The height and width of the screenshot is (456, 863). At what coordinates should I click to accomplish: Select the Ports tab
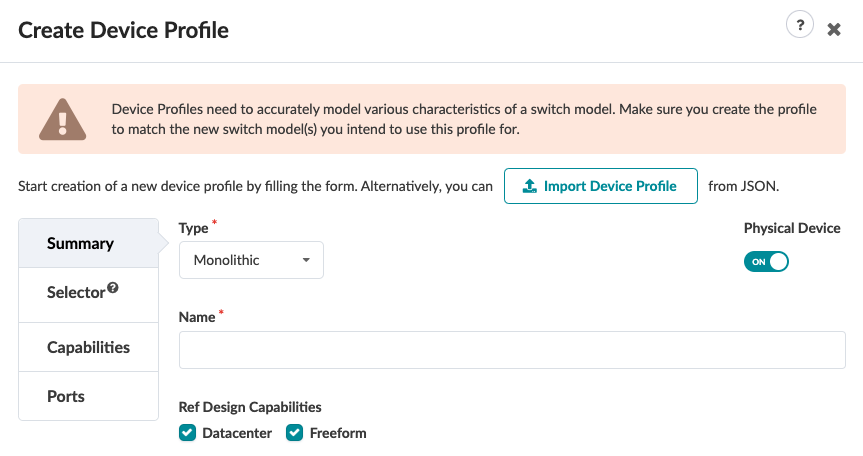[x=66, y=396]
